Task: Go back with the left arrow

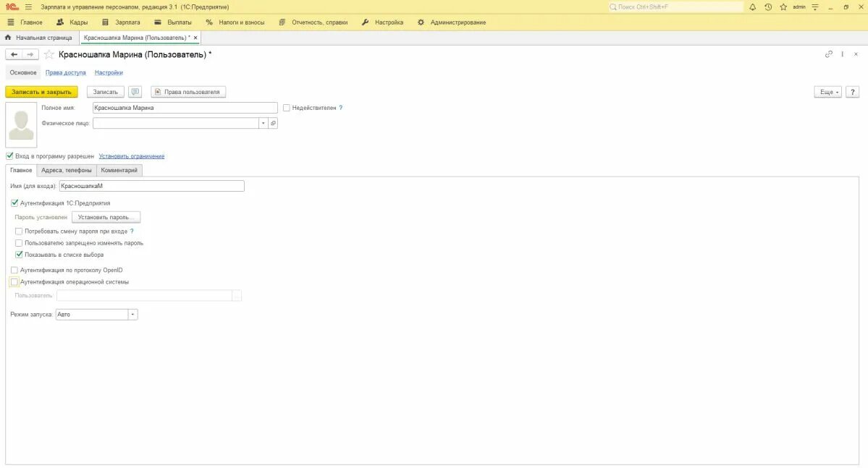Action: [x=14, y=54]
